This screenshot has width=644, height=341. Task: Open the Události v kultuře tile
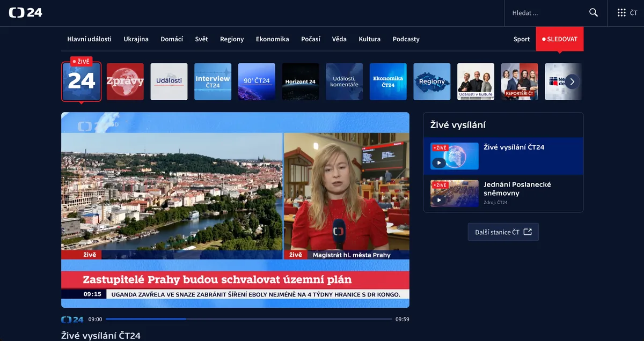point(475,81)
